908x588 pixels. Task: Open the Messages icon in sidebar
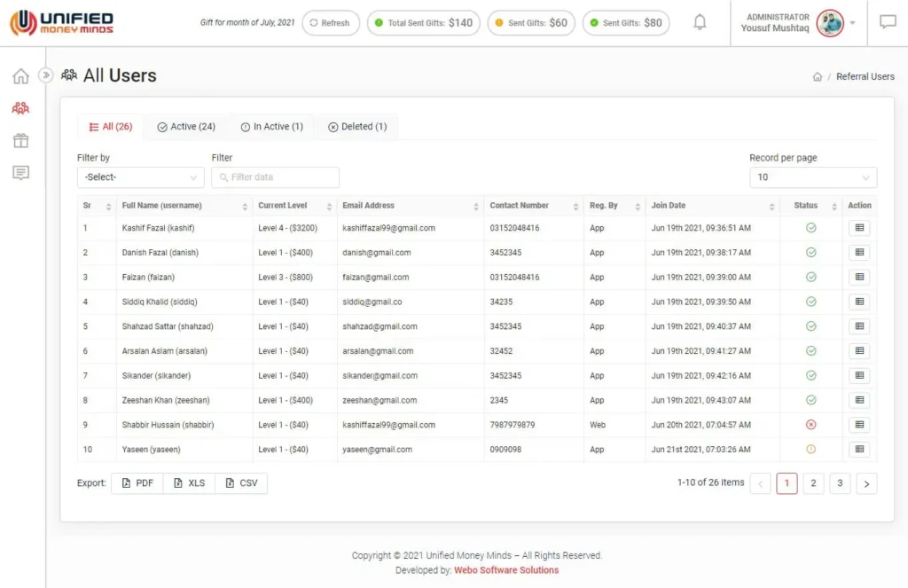[20, 173]
